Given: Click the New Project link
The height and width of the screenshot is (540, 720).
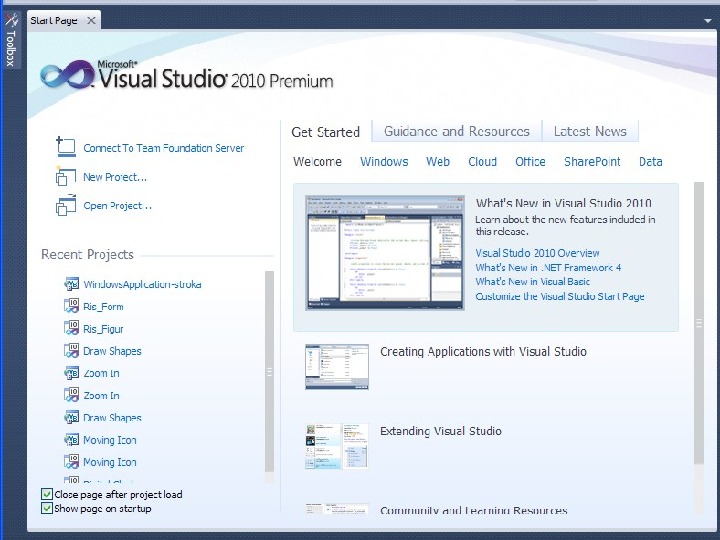Looking at the screenshot, I should point(115,177).
